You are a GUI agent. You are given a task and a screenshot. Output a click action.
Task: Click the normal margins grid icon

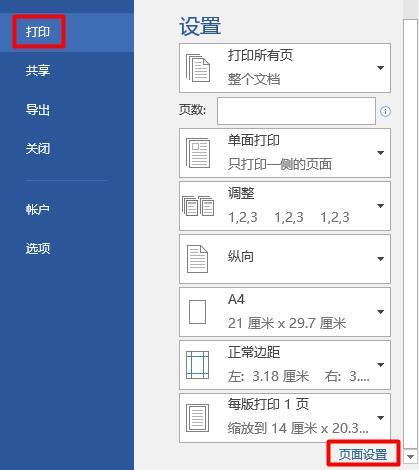click(x=197, y=365)
